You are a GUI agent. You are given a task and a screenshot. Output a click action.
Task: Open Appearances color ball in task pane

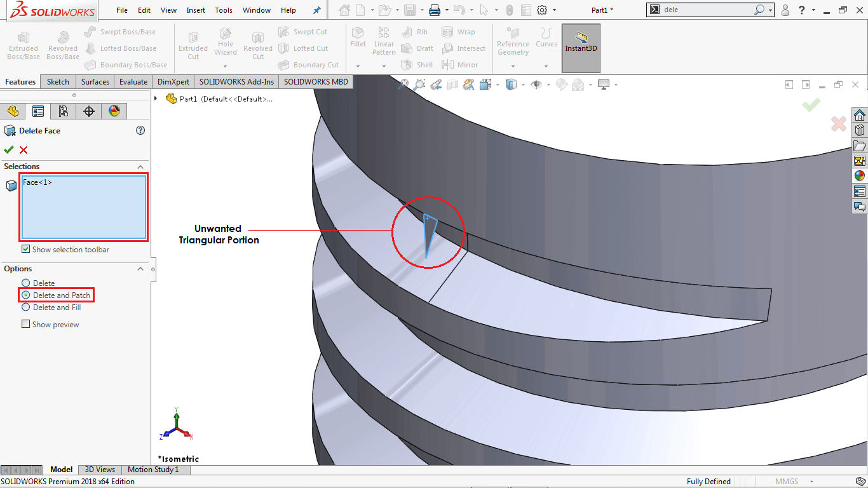click(860, 176)
